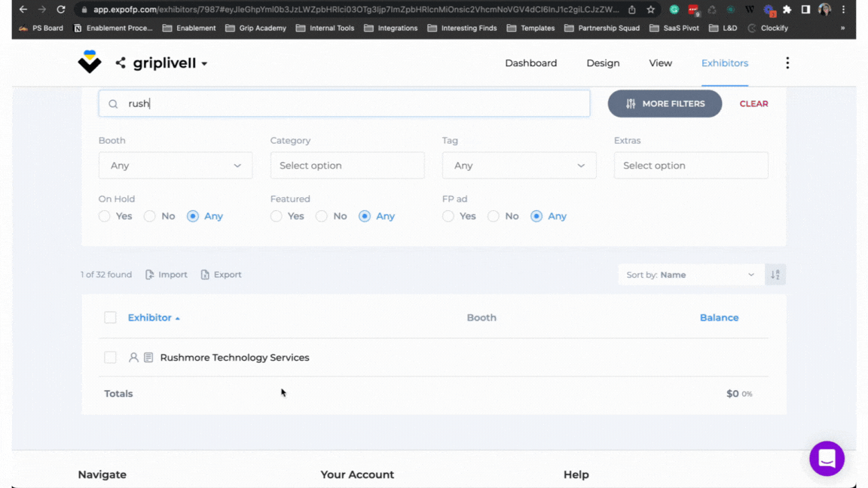Open the Sort by Name dropdown

coord(689,275)
